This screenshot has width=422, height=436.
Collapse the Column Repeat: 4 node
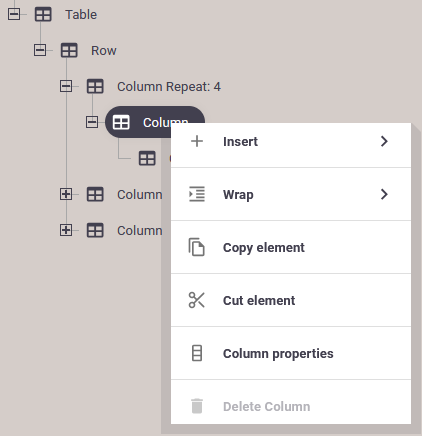[66, 86]
